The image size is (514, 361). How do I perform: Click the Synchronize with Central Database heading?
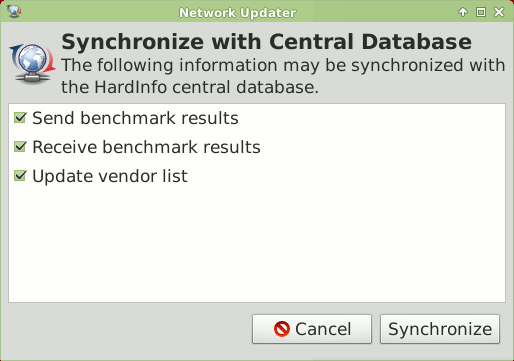pyautogui.click(x=266, y=42)
